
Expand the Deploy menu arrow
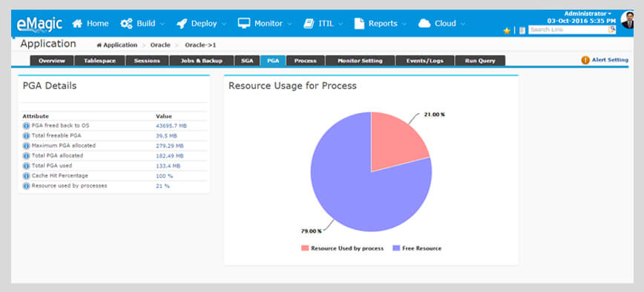pos(224,24)
